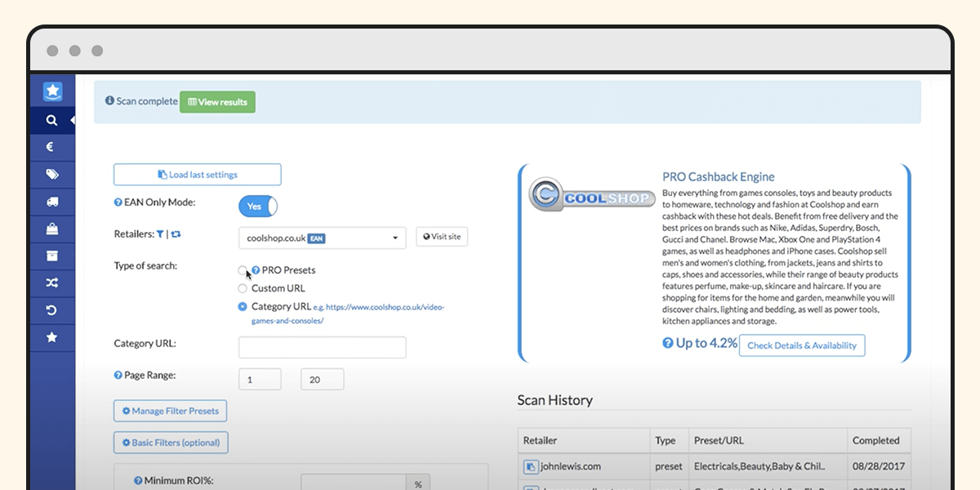This screenshot has height=490, width=980.
Task: Click View results for completed scan
Action: click(217, 102)
